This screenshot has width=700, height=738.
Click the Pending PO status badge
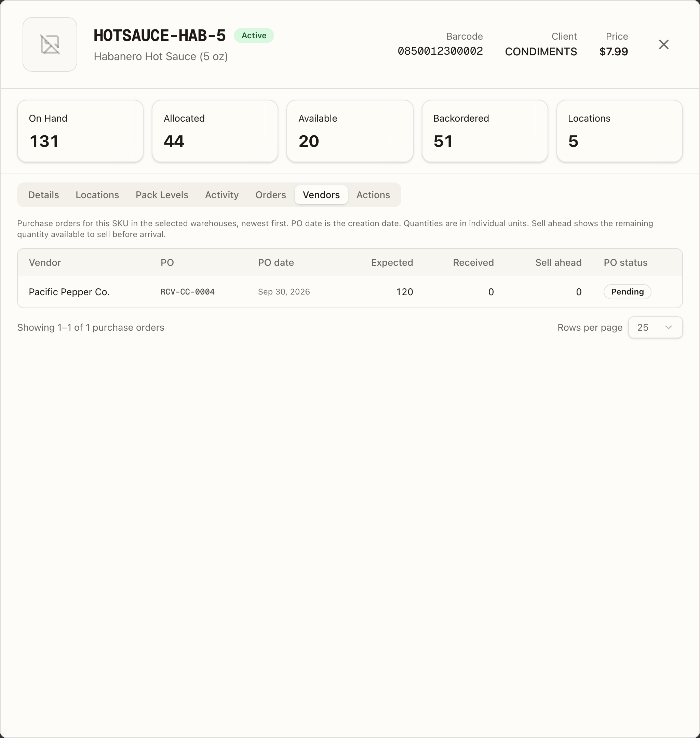(x=627, y=292)
